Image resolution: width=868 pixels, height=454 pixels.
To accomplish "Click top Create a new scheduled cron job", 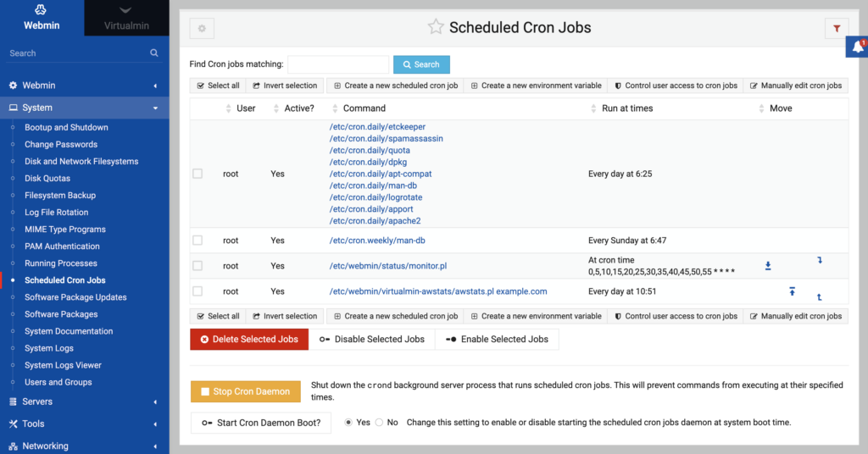I will [x=396, y=86].
